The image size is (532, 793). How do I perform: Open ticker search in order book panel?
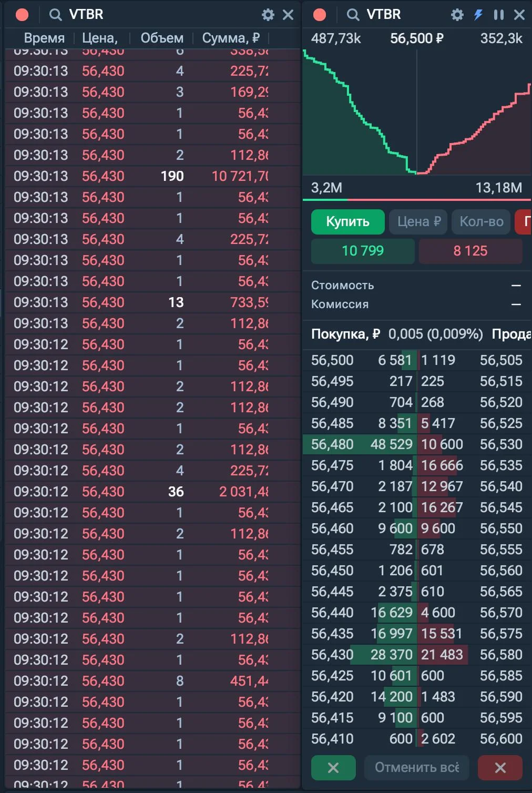(x=353, y=15)
